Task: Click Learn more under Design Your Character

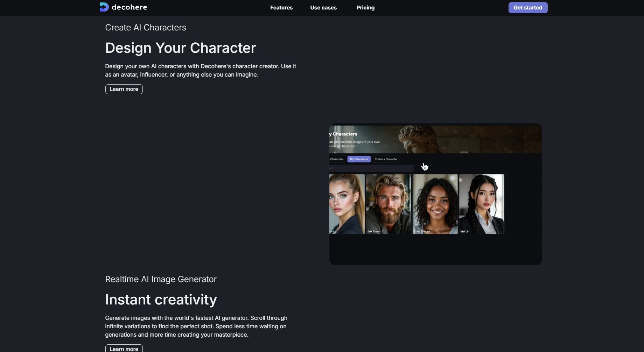Action: (124, 89)
